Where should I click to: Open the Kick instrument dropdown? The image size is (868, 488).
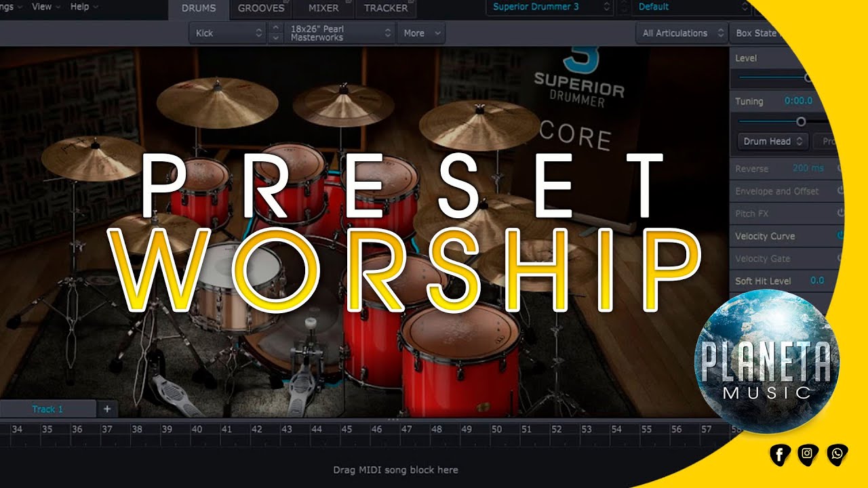[228, 33]
